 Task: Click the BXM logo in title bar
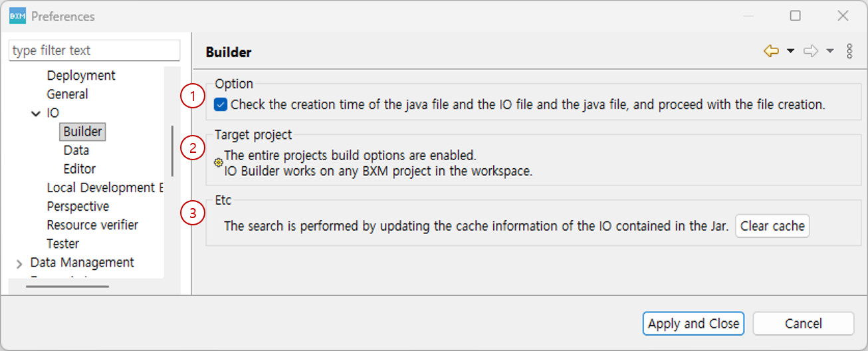click(x=17, y=16)
